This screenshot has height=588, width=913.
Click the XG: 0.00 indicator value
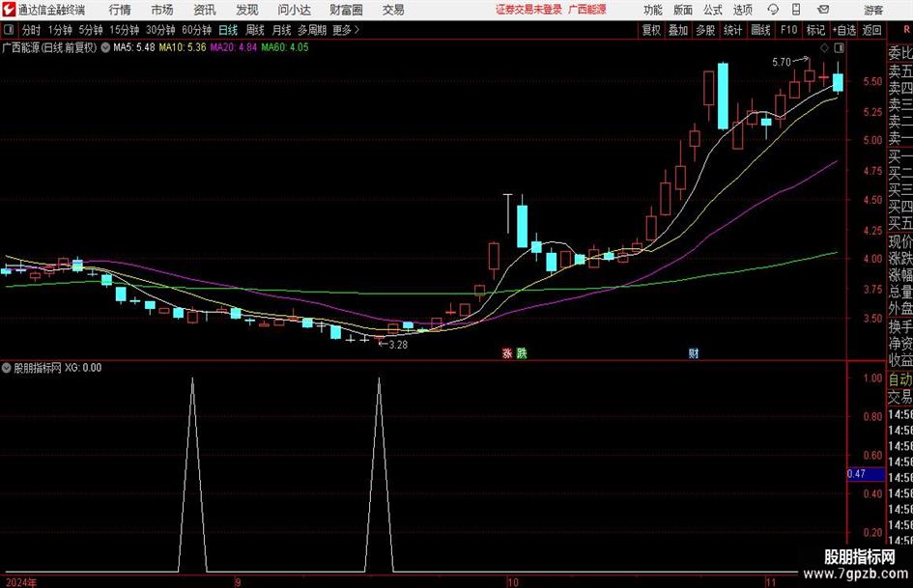pyautogui.click(x=83, y=368)
